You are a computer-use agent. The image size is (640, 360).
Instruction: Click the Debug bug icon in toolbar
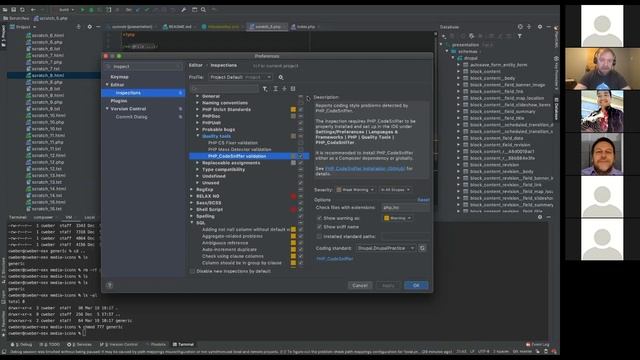91,9
